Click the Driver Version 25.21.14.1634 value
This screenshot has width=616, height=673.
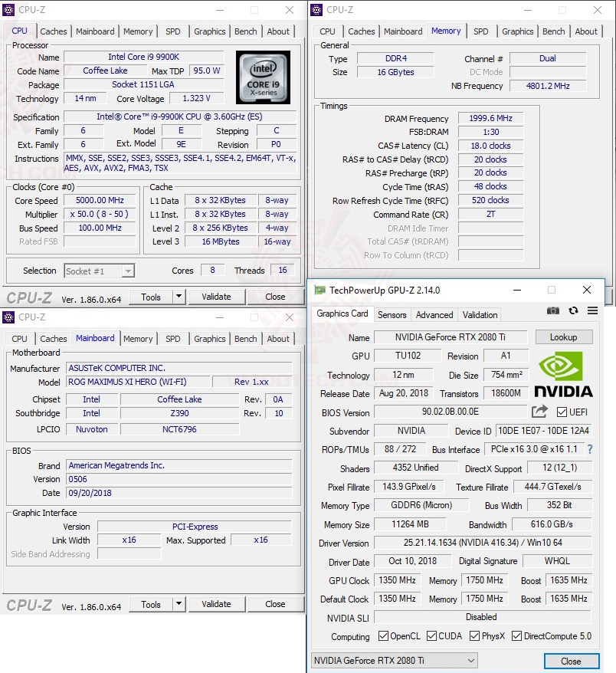[483, 543]
